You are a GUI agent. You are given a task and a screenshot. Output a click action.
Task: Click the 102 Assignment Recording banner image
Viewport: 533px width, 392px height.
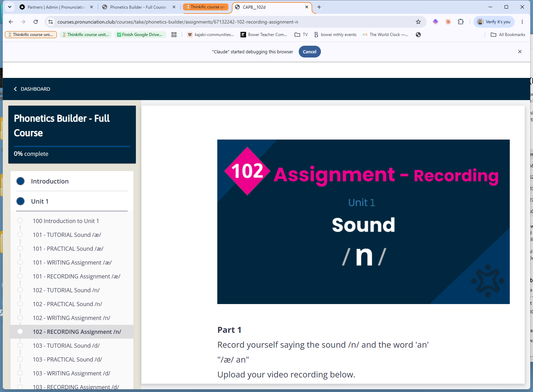pos(363,222)
